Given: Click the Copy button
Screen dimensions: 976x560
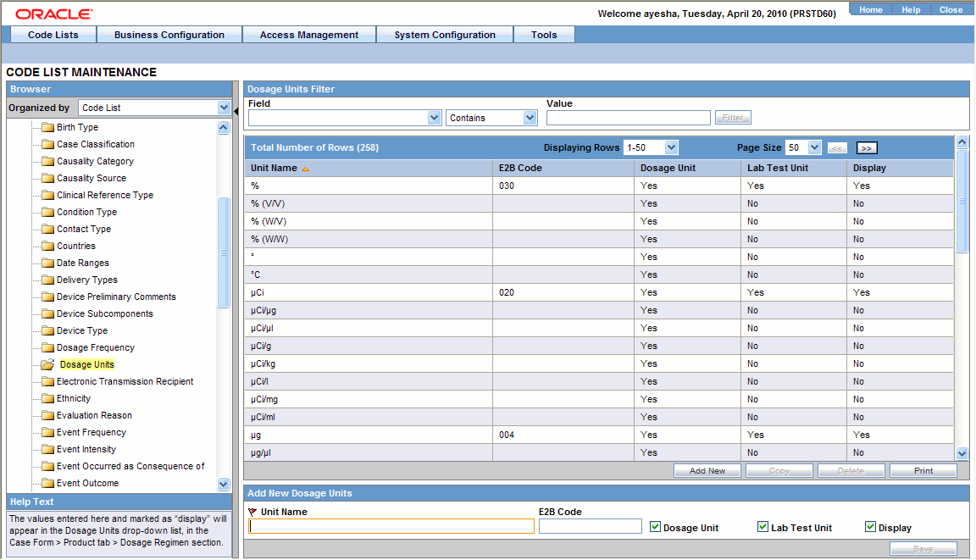Looking at the screenshot, I should tap(779, 471).
